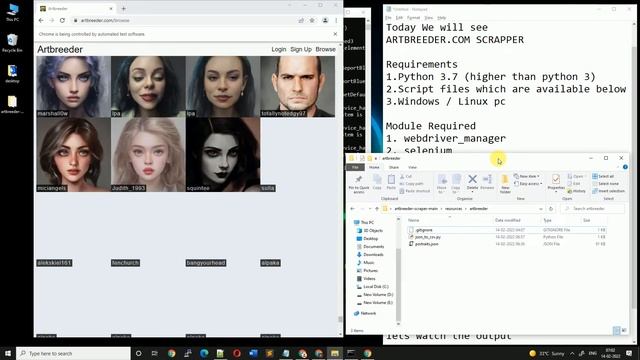Open the Chrome profile icon
Screen dimensions: 640x360
tap(325, 20)
